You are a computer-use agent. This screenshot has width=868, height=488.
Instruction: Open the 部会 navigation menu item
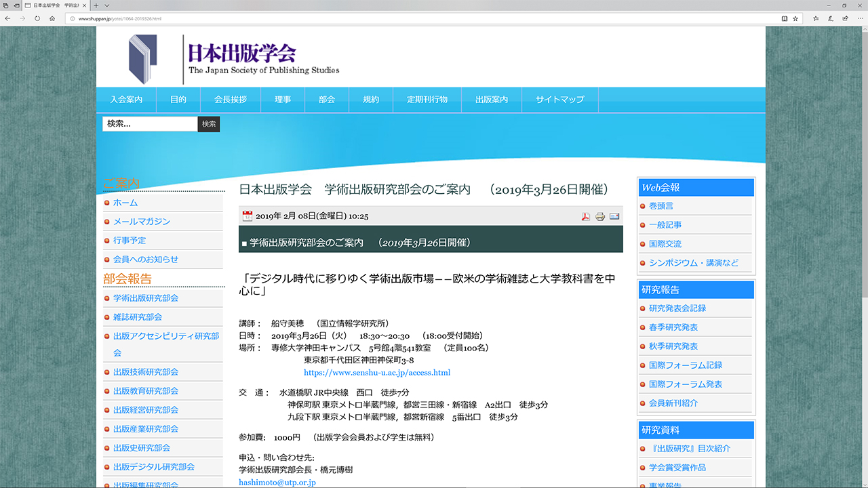pos(327,100)
